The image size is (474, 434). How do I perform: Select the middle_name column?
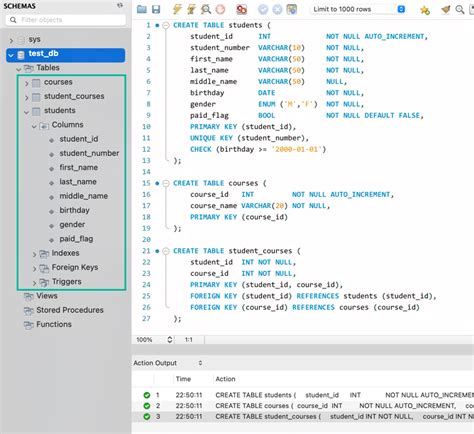[83, 196]
